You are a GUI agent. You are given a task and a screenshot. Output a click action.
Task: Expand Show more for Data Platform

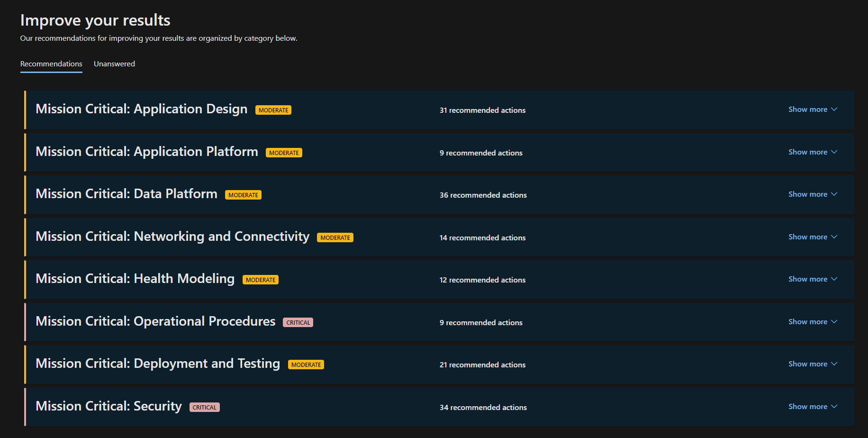point(813,194)
